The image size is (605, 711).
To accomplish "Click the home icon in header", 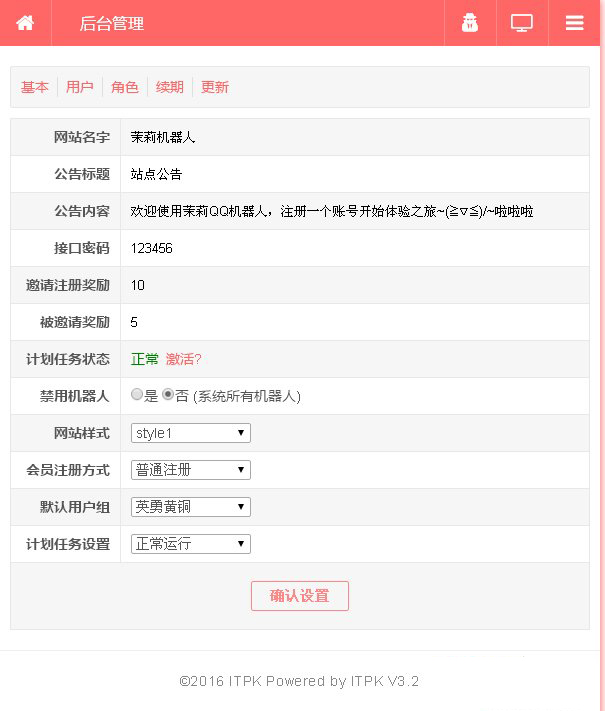I will pos(25,23).
